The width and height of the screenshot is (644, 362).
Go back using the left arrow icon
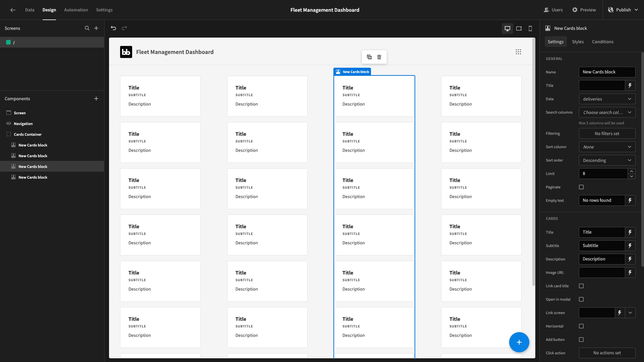coord(13,10)
